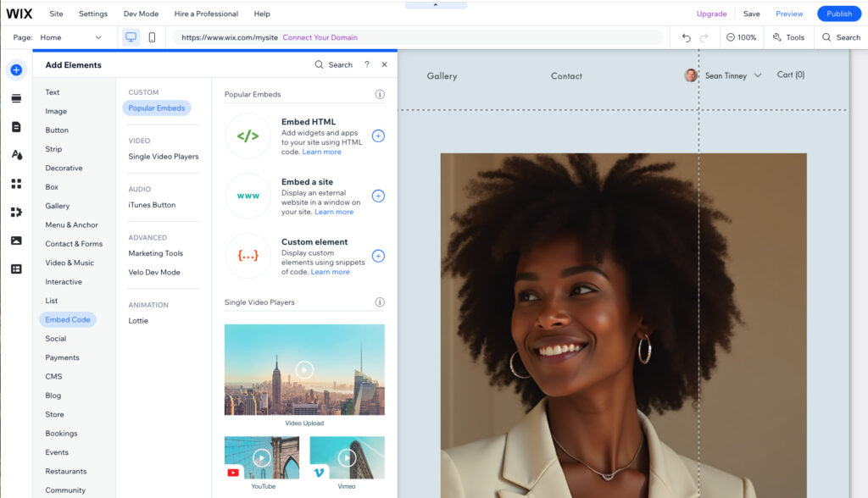Open the 100% zoom level dropdown
This screenshot has height=498, width=868.
742,37
